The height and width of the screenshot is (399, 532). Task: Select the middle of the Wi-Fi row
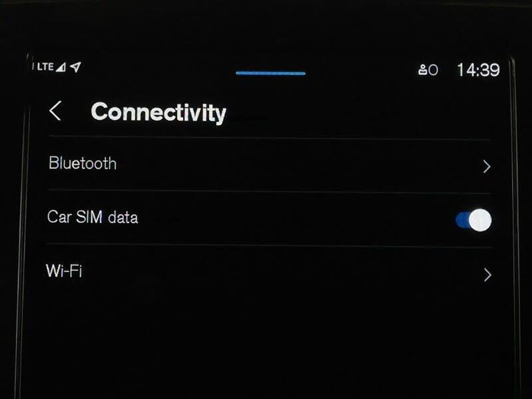pyautogui.click(x=270, y=273)
